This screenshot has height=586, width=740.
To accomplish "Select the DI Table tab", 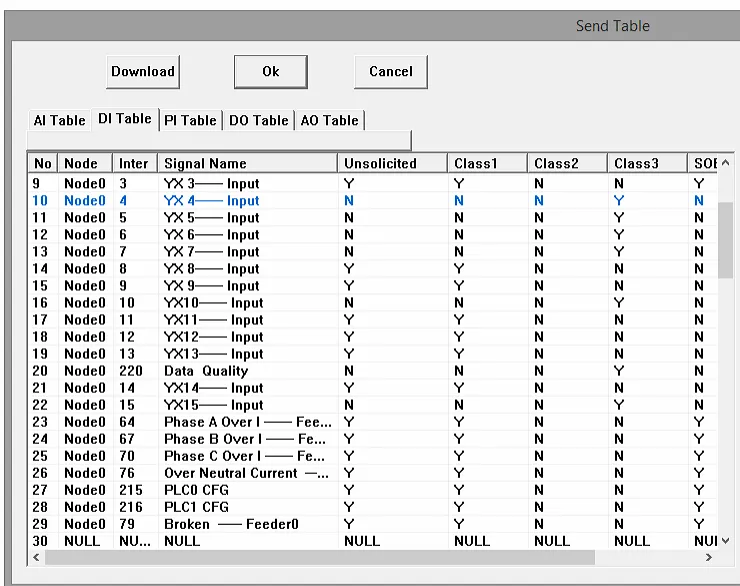I will (x=125, y=118).
